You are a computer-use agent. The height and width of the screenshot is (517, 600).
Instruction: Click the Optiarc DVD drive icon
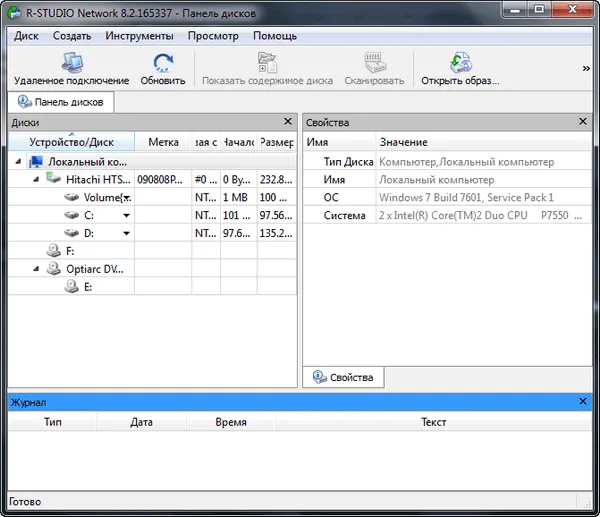click(x=54, y=269)
